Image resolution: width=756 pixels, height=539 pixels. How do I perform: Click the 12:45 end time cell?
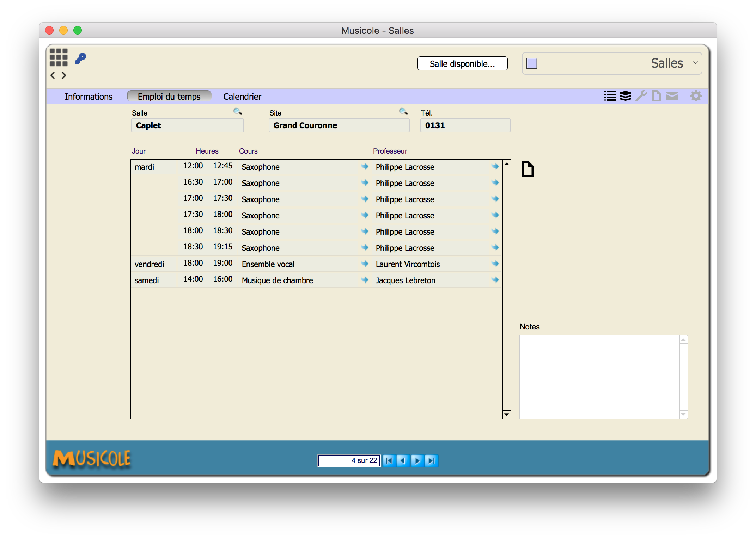pos(223,166)
